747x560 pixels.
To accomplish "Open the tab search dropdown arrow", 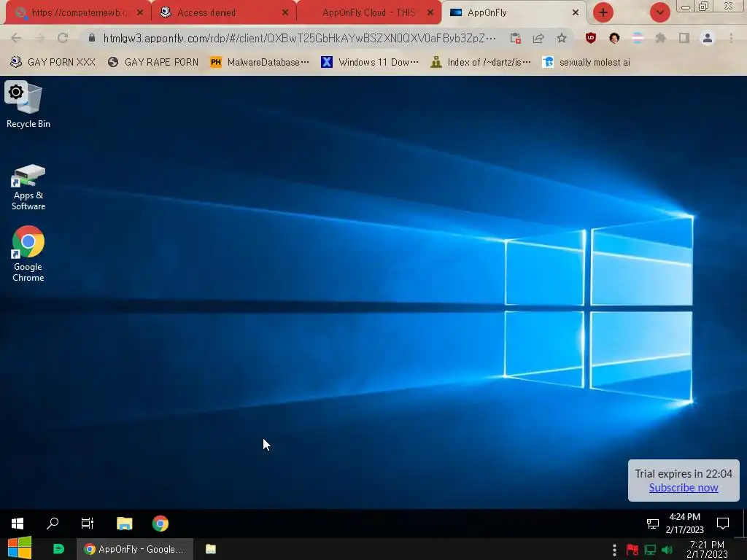I will click(x=660, y=12).
